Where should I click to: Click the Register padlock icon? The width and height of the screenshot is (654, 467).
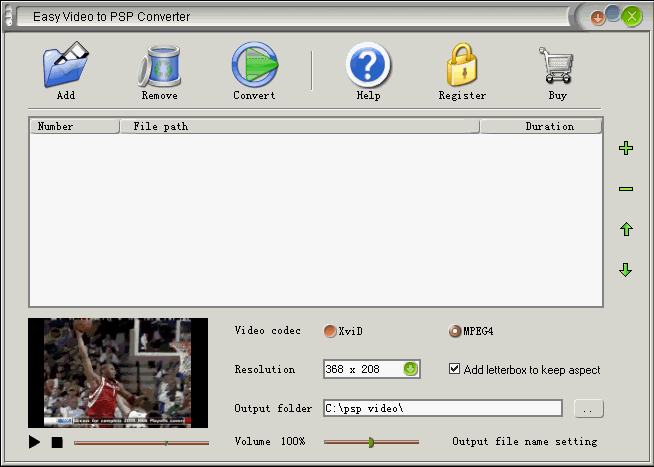coord(462,64)
